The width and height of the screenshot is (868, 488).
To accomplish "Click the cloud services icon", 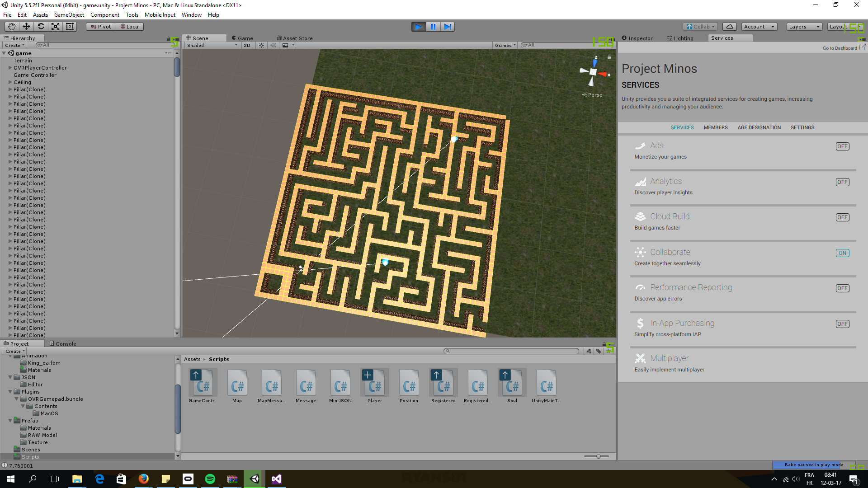I will point(729,27).
